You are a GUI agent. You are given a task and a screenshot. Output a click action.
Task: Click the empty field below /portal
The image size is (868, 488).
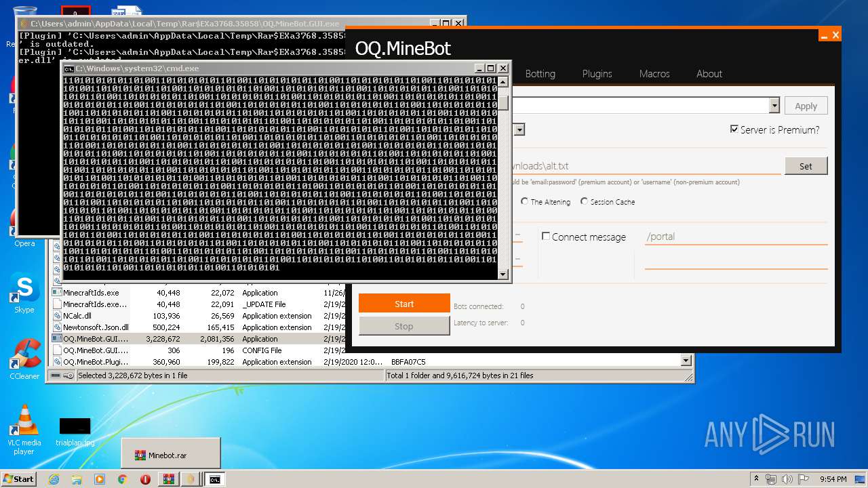736,261
